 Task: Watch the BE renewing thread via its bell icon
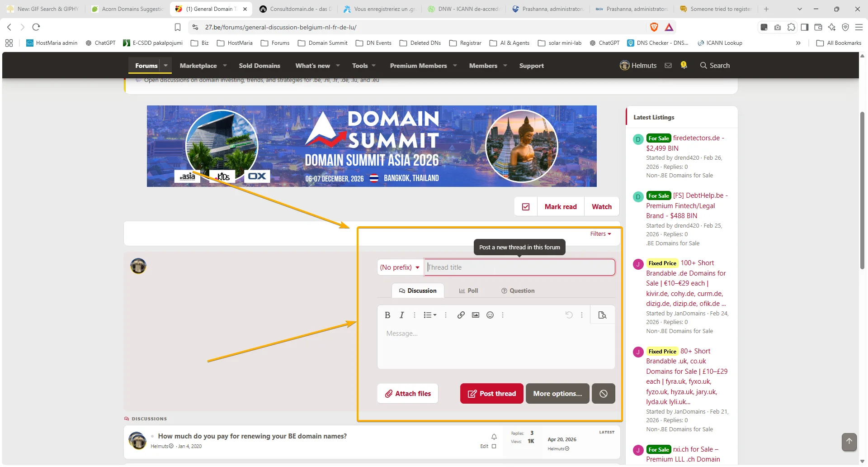494,437
